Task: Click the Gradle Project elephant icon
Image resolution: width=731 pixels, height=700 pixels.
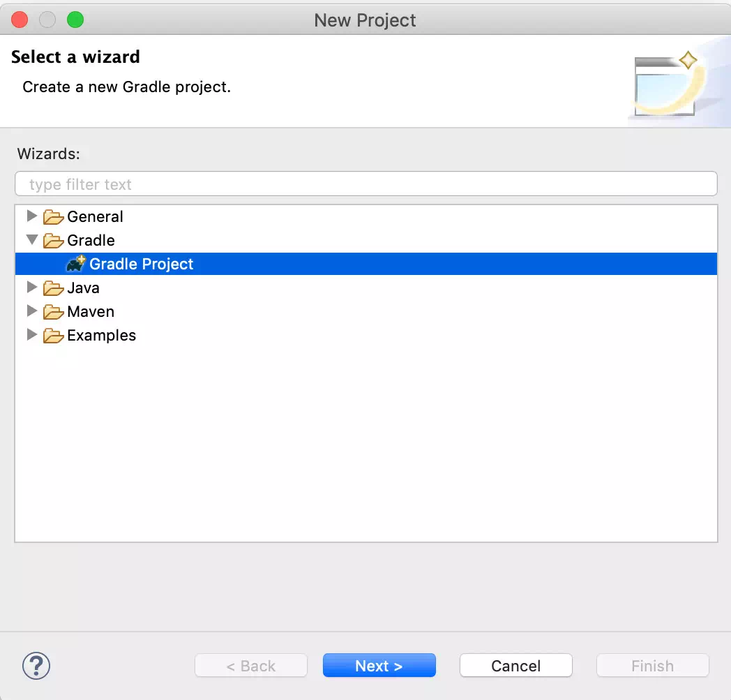Action: pos(75,264)
